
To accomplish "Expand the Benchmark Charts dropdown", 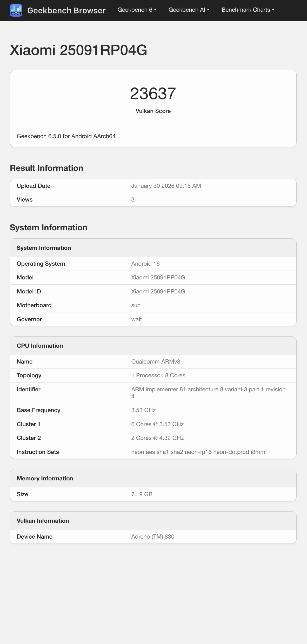I will pos(248,10).
